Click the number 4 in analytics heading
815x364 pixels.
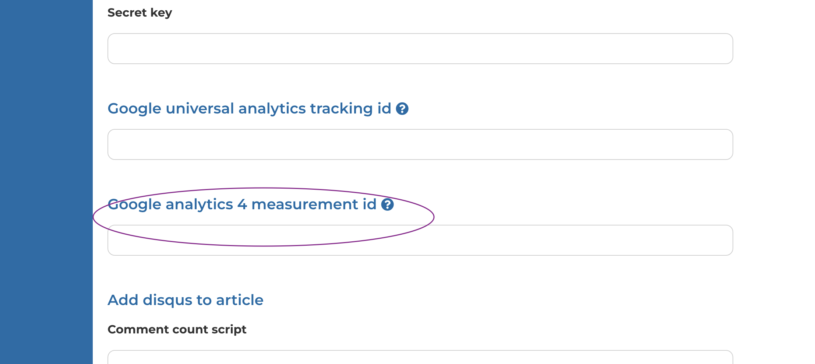pyautogui.click(x=242, y=205)
